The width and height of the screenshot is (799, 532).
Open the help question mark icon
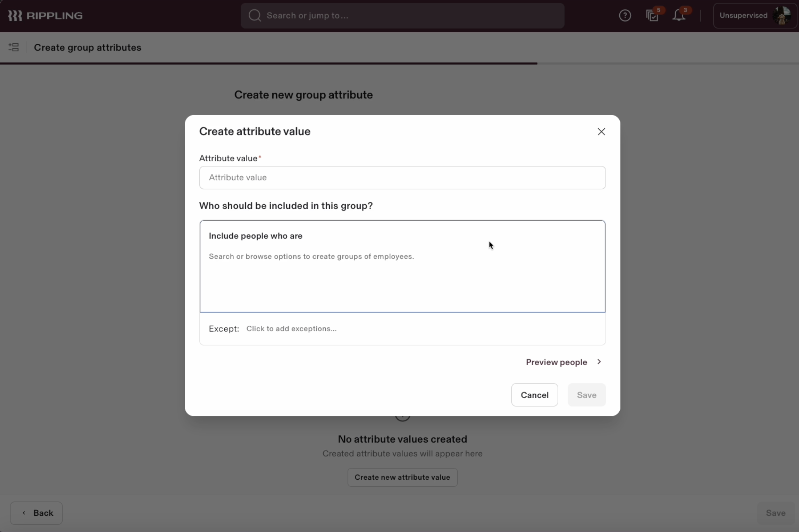624,16
